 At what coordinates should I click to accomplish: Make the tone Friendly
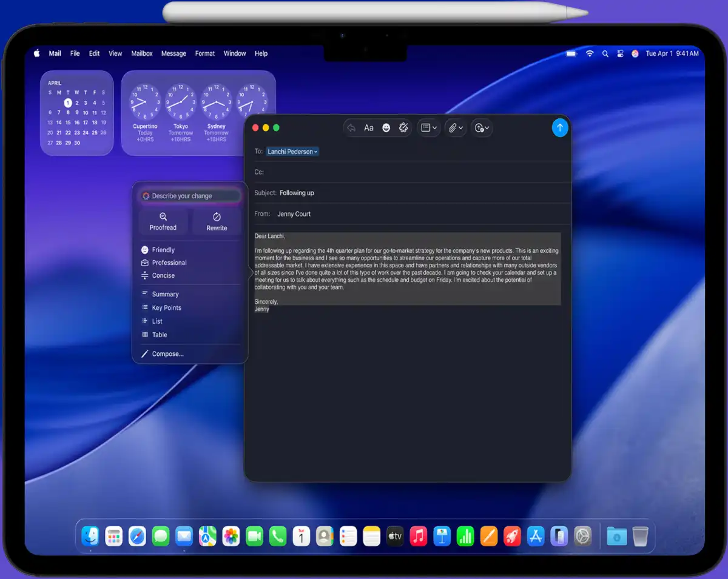[x=163, y=249]
